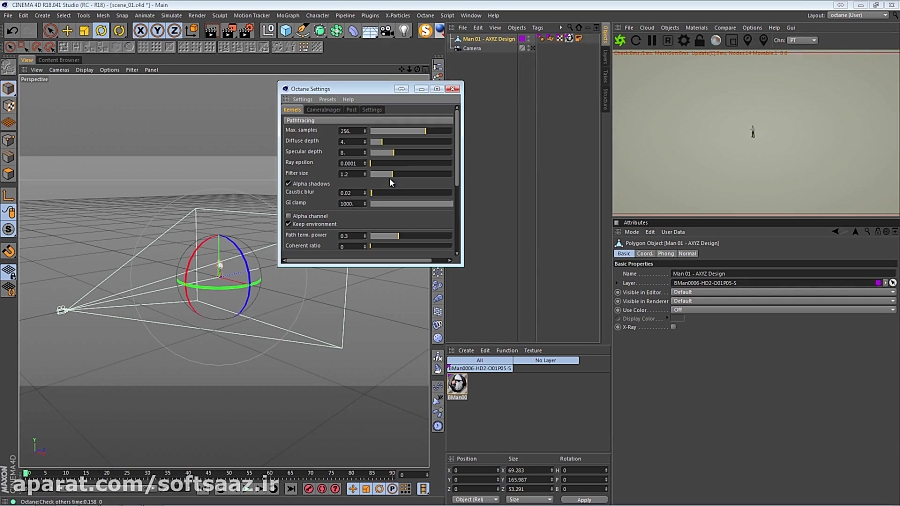Select the Phong tab in Attributes
This screenshot has height=506, width=900.
pos(666,254)
